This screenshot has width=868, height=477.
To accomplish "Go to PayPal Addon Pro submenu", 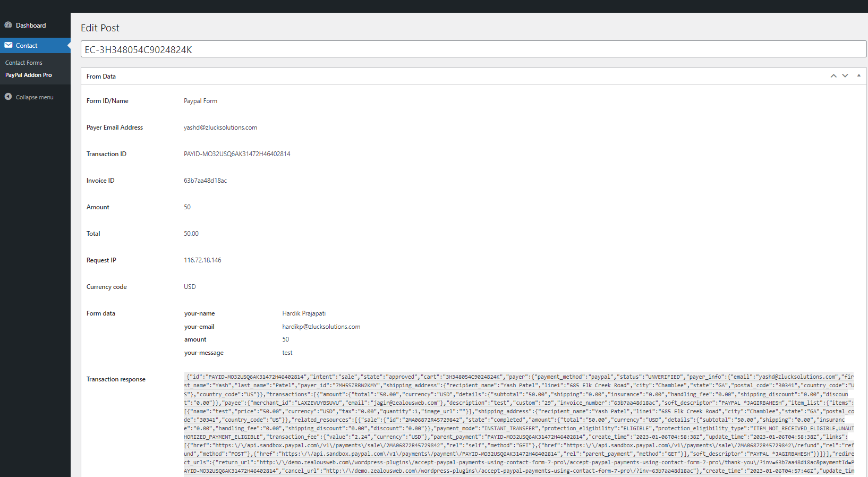I will tap(29, 75).
